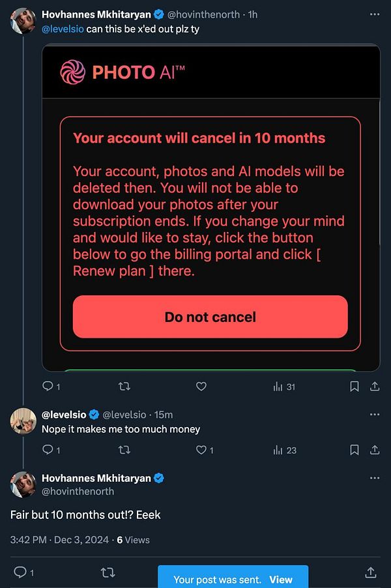391x588 pixels.
Task: Share the main post via bottom icon
Action: coord(370,572)
